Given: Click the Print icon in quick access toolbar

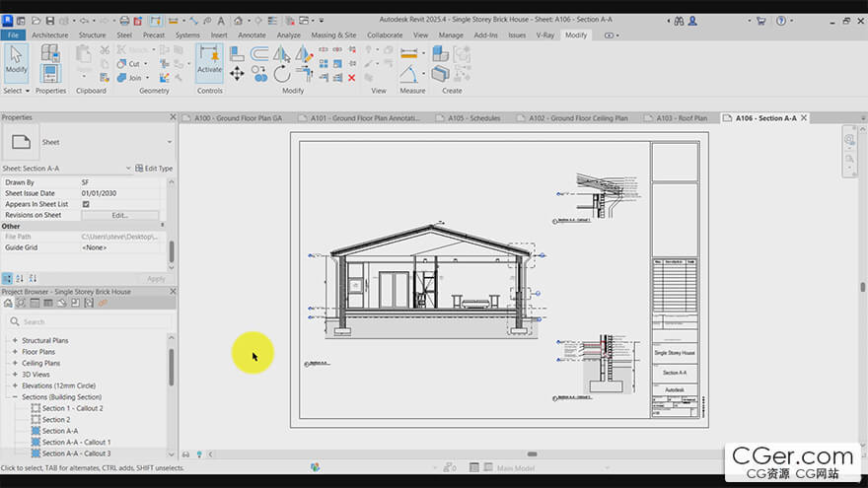Looking at the screenshot, I should pos(124,20).
